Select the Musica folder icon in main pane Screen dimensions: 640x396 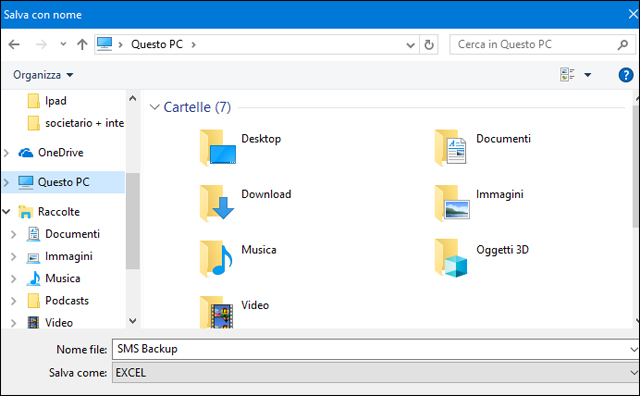tap(216, 258)
